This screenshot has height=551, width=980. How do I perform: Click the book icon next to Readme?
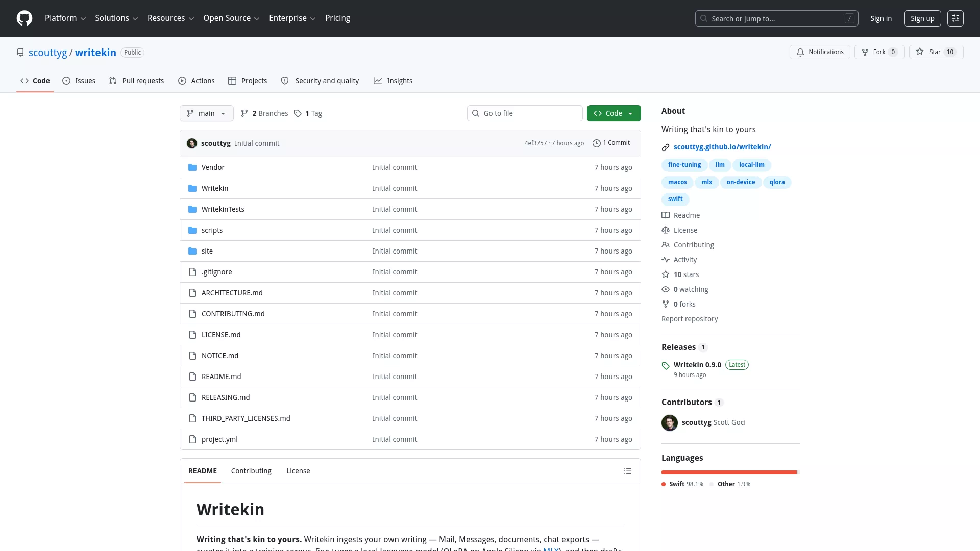(666, 215)
